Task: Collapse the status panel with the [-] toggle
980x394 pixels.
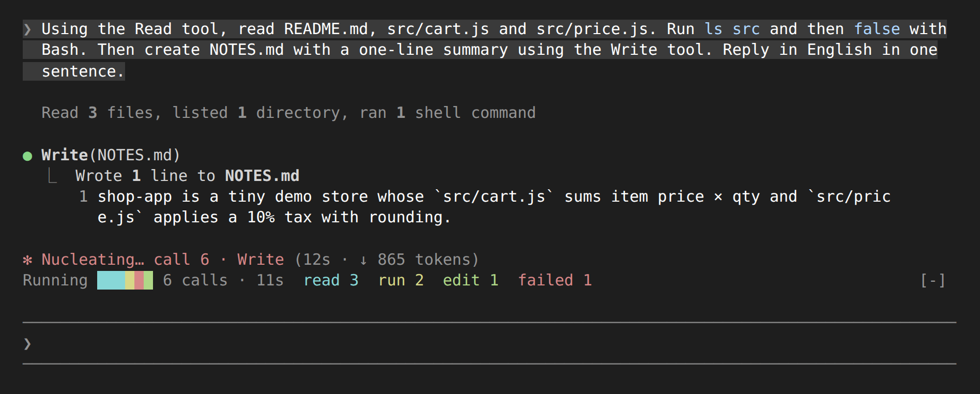Action: [x=933, y=280]
